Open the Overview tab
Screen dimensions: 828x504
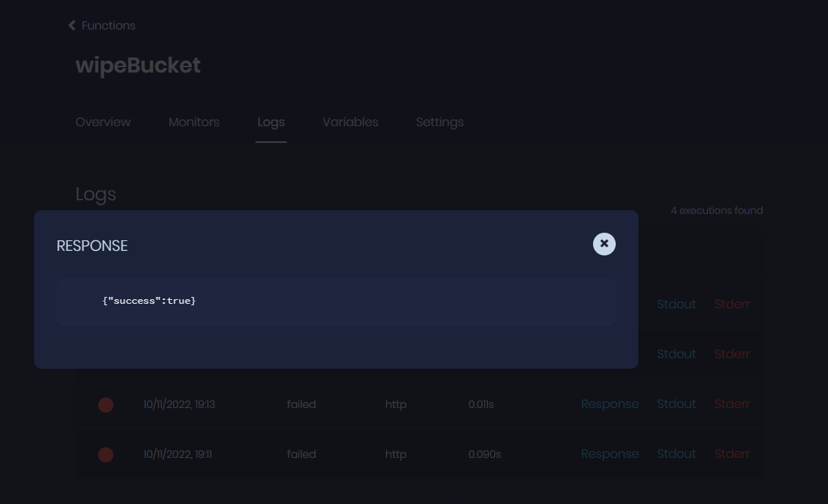pos(103,122)
